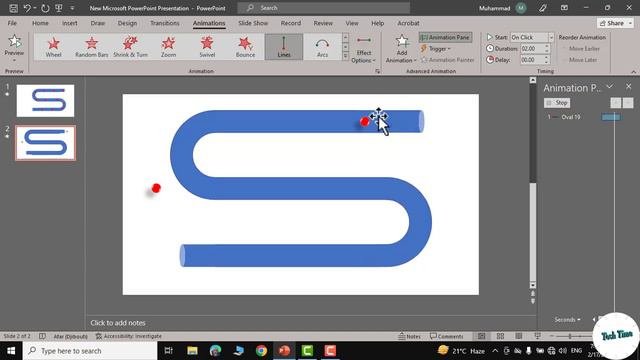
Task: Open Accessibility: Investigate status item
Action: 129,336
